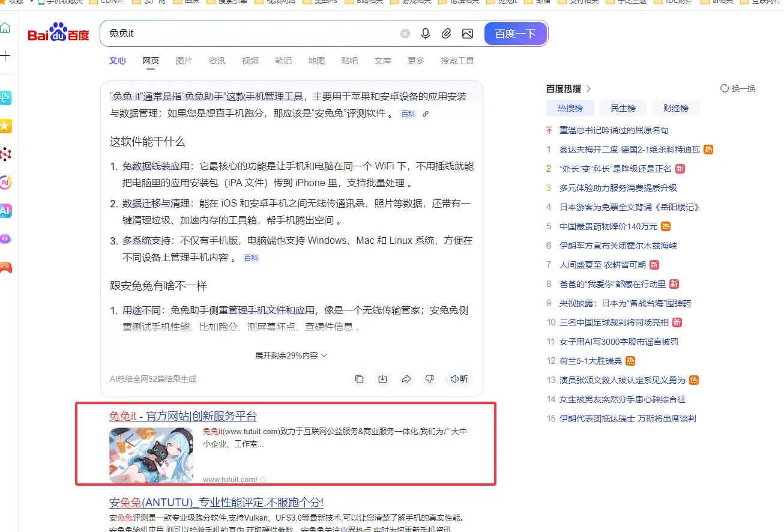The width and height of the screenshot is (784, 532).
Task: Switch to the 文库 tab
Action: 382,61
